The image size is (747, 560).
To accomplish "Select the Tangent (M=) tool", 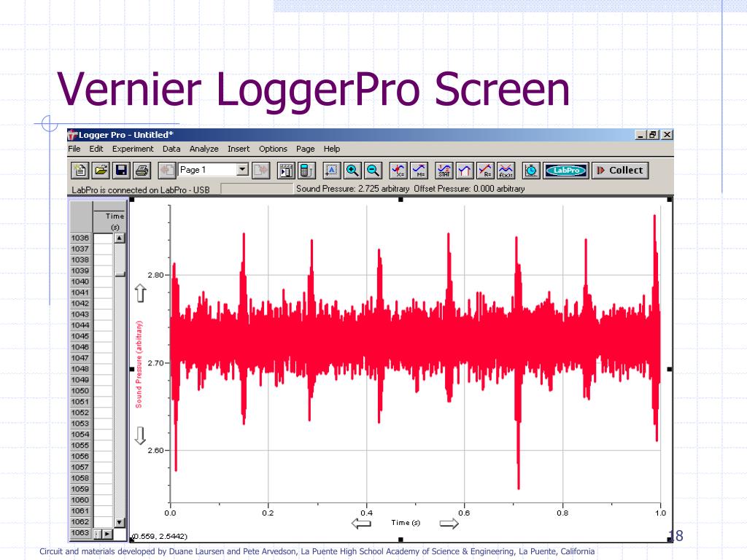I will (419, 171).
